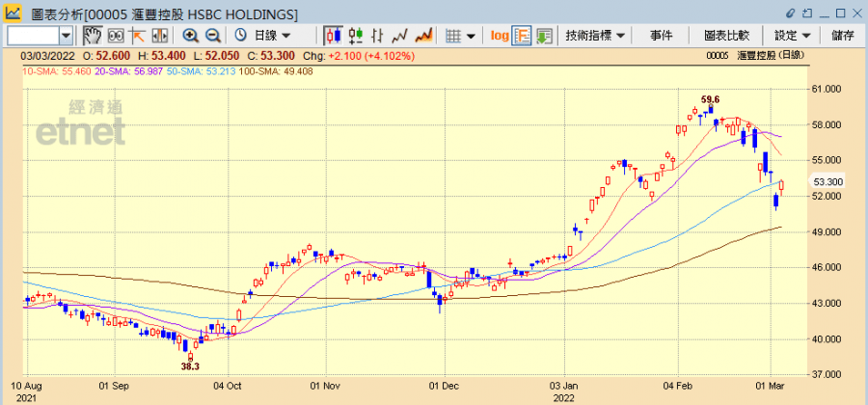Click the 事件 events button
868x405 pixels.
point(661,36)
